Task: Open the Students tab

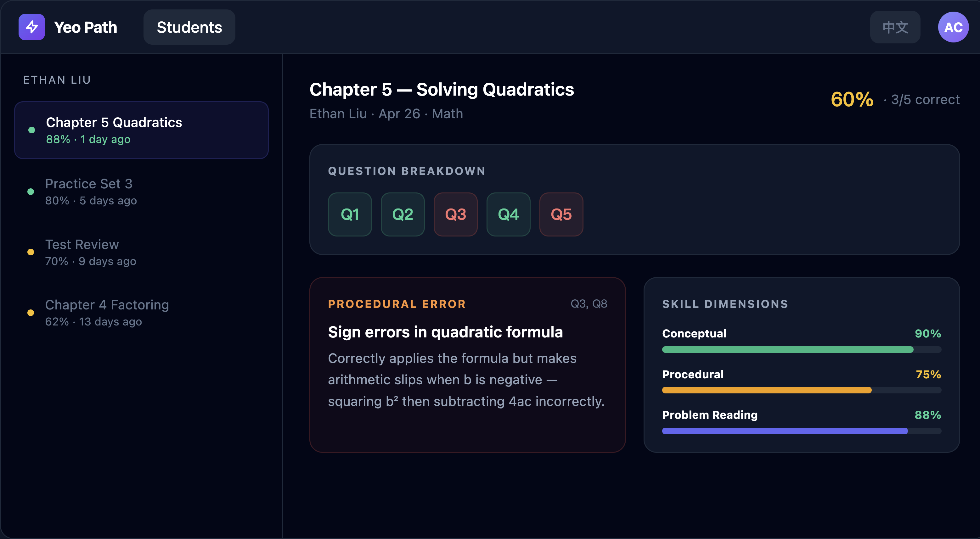Action: point(189,27)
